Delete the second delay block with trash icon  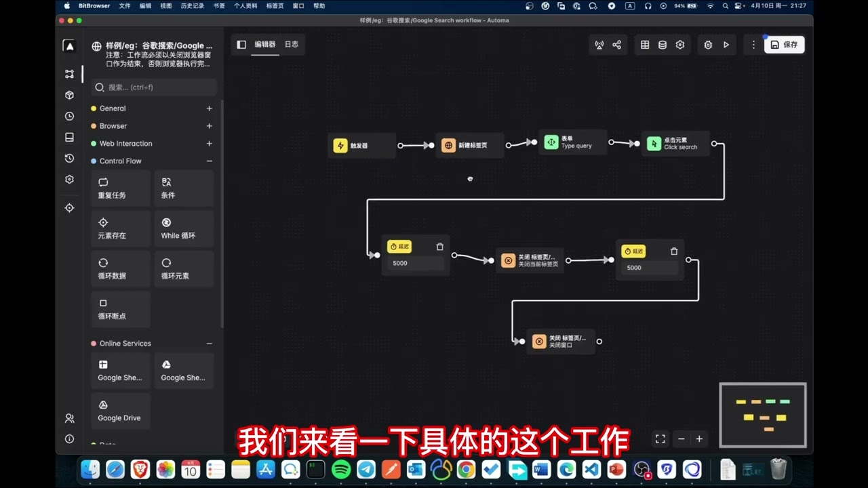pyautogui.click(x=674, y=251)
